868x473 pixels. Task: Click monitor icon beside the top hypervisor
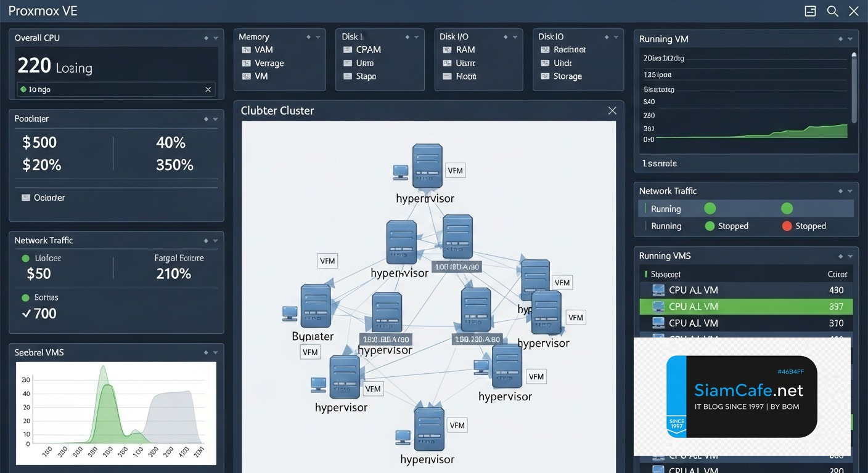(401, 172)
